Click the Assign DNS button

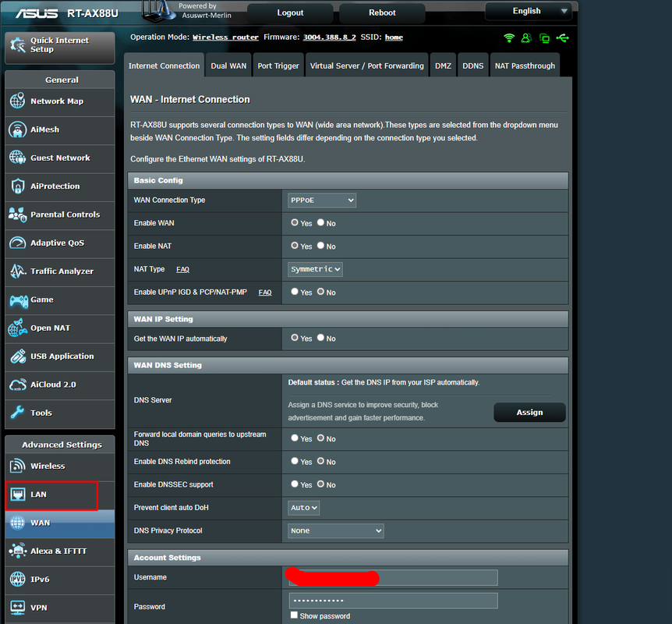[x=529, y=412]
